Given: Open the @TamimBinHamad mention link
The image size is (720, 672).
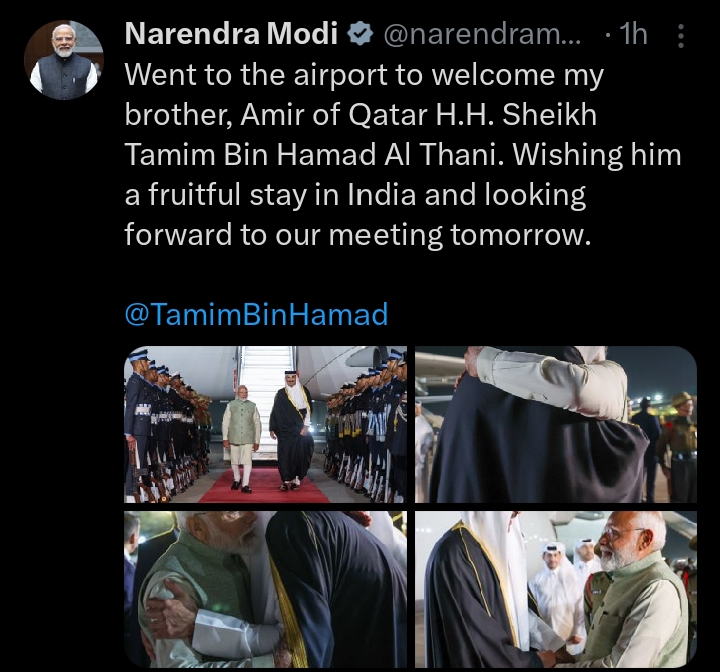Looking at the screenshot, I should tap(256, 315).
